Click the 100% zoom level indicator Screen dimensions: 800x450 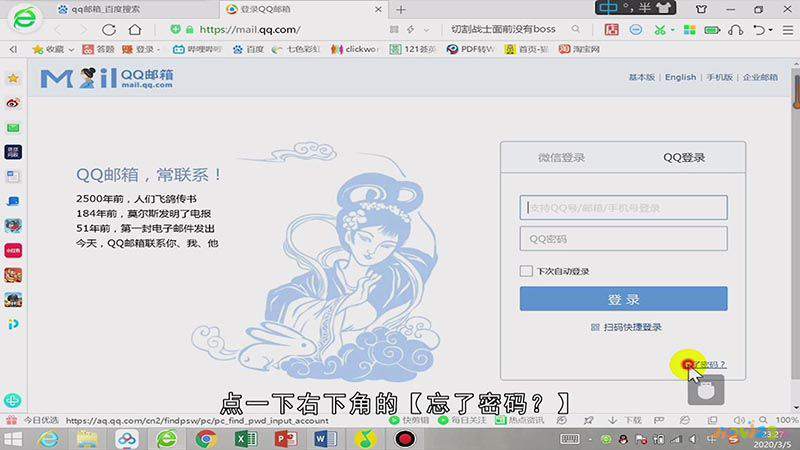pos(786,420)
